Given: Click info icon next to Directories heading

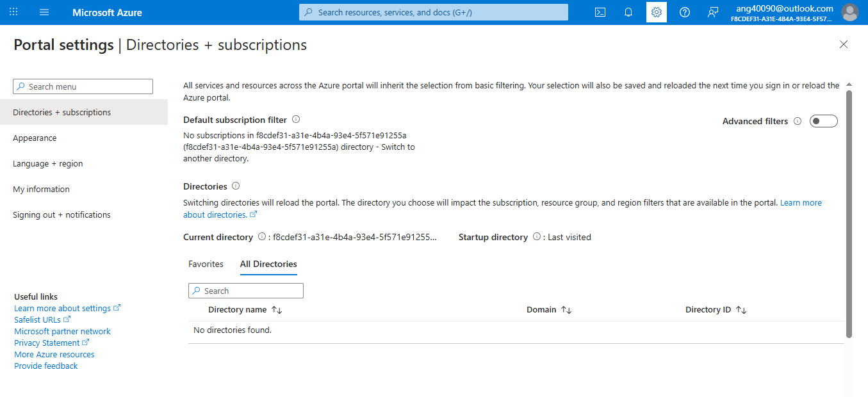Looking at the screenshot, I should (236, 186).
